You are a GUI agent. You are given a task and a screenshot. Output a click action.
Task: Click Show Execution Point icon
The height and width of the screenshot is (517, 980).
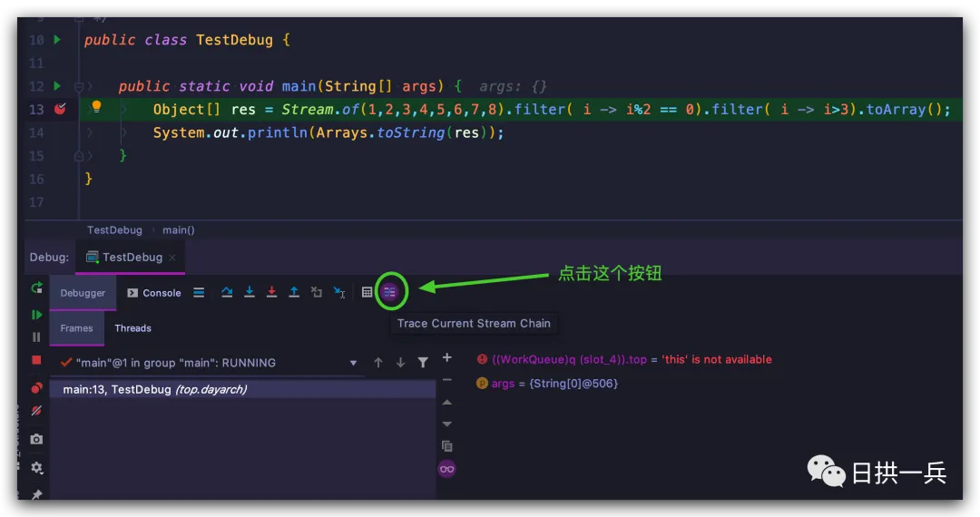tap(199, 292)
